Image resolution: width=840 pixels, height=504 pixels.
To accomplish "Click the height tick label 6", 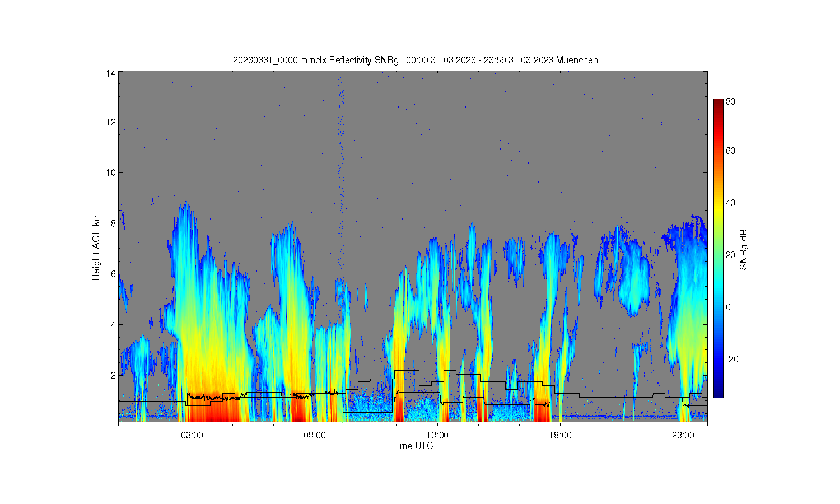I will coord(113,273).
